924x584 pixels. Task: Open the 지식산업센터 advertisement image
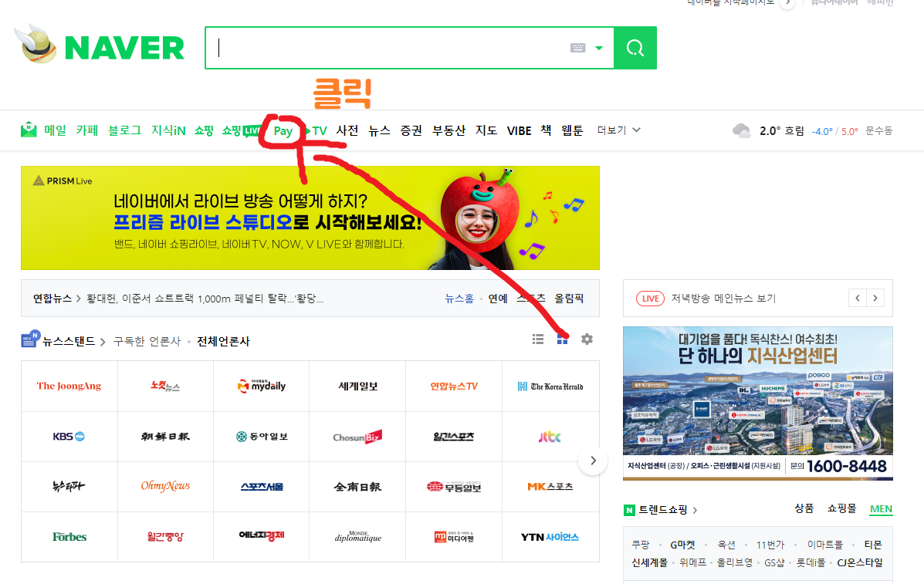point(758,403)
